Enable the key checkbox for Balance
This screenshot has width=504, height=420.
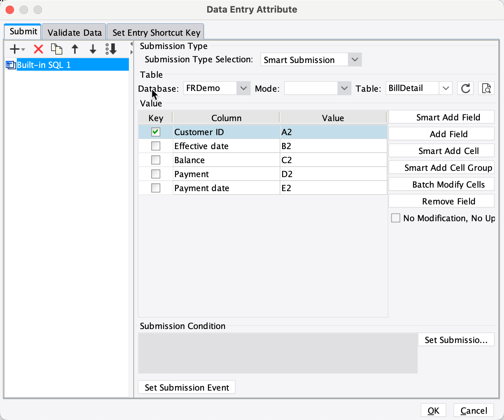click(x=155, y=160)
